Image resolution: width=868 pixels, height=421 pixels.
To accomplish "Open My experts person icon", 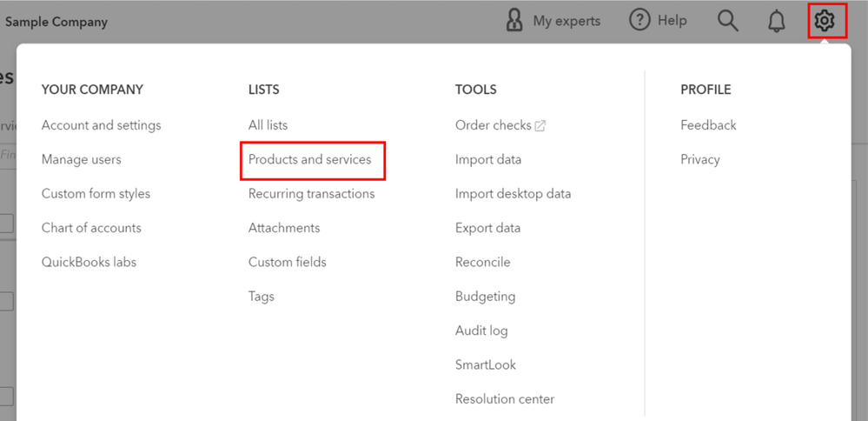I will [x=514, y=21].
